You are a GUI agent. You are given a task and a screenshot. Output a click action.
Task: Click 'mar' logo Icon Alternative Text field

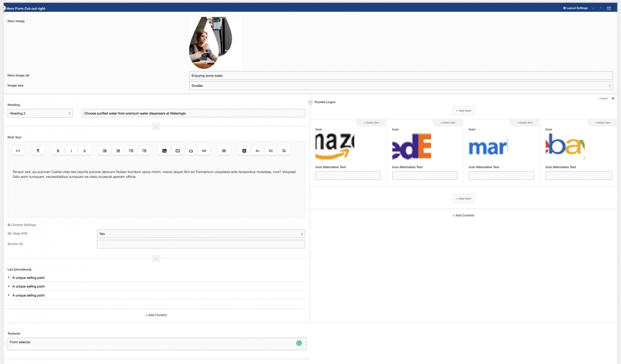click(x=501, y=176)
